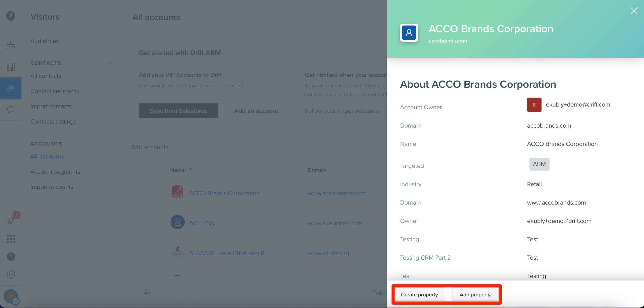Viewport: 644px width, 308px height.
Task: Collapse the ACCOUNTS section chevron
Action: coord(110,143)
